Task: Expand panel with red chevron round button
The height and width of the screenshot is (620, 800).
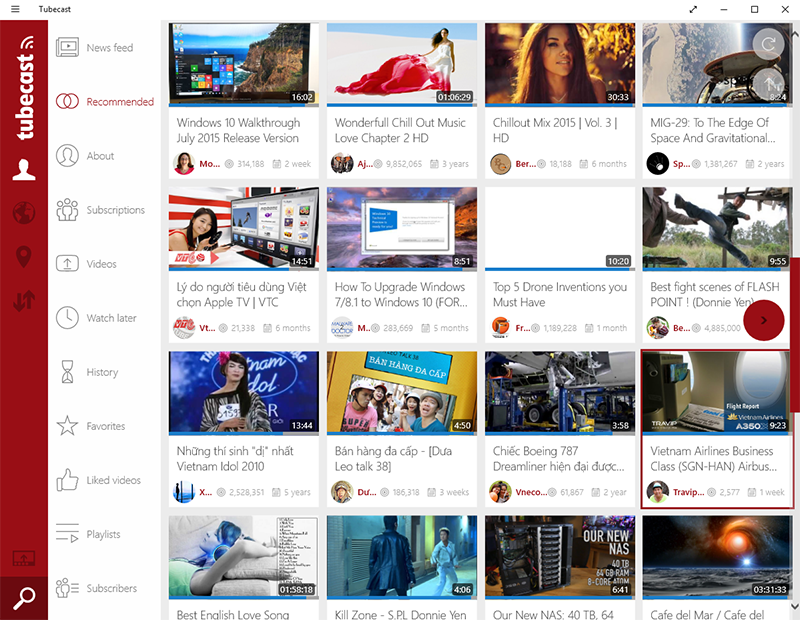Action: 764,320
